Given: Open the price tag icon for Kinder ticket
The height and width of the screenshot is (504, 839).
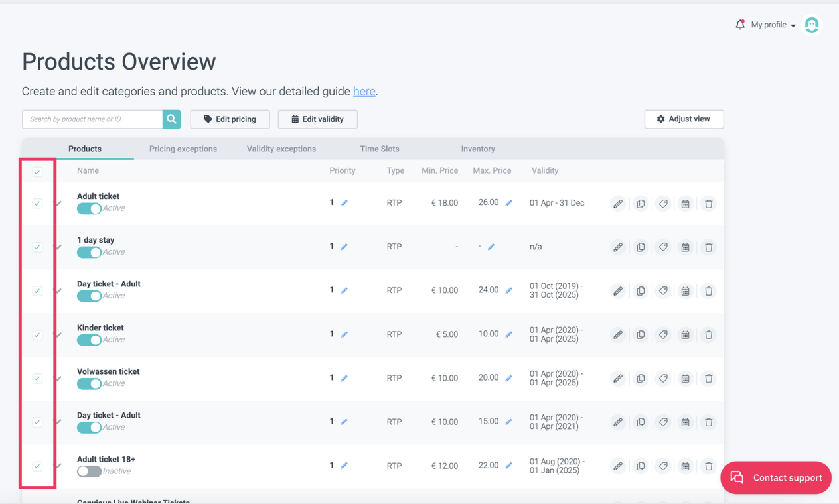Looking at the screenshot, I should point(663,335).
